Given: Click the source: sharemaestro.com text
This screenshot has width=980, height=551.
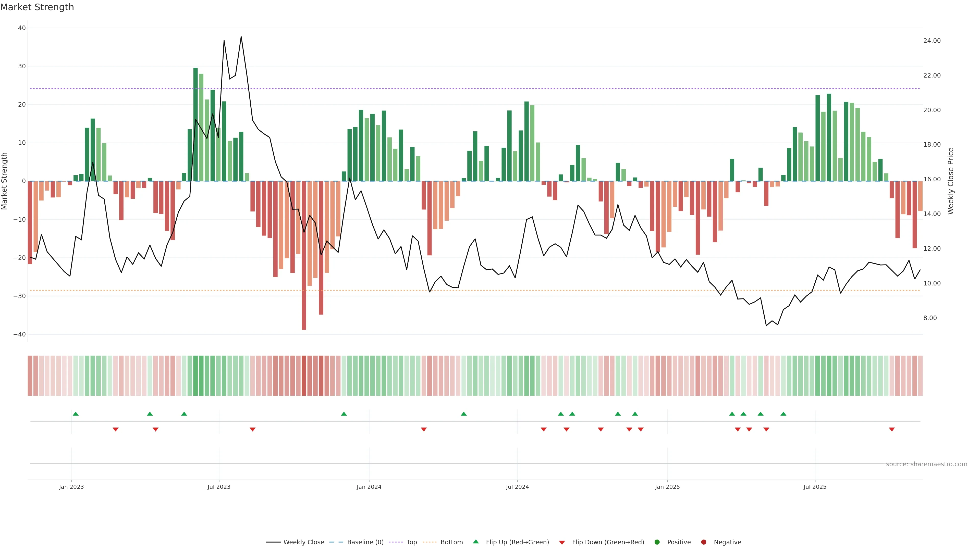Looking at the screenshot, I should 926,464.
